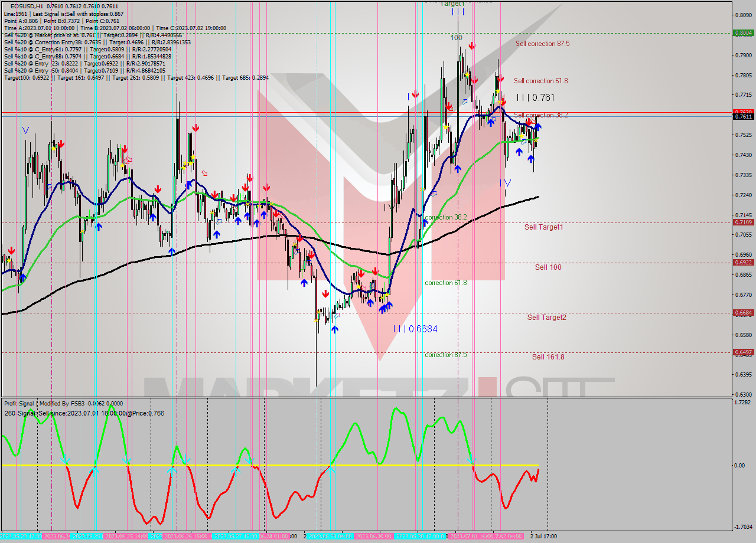756x543 pixels.
Task: Click the 'Sell Target2' label
Action: point(547,317)
